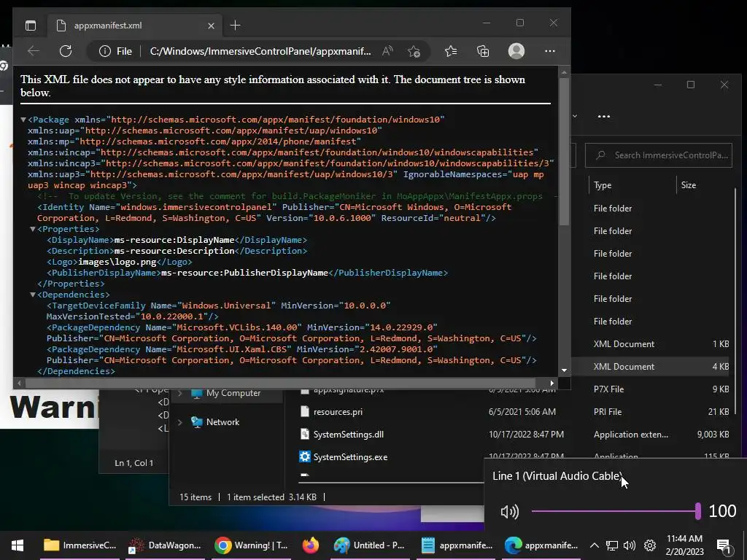This screenshot has width=747, height=560.
Task: Click the scroll-down arrow in Edge page
Action: [564, 370]
